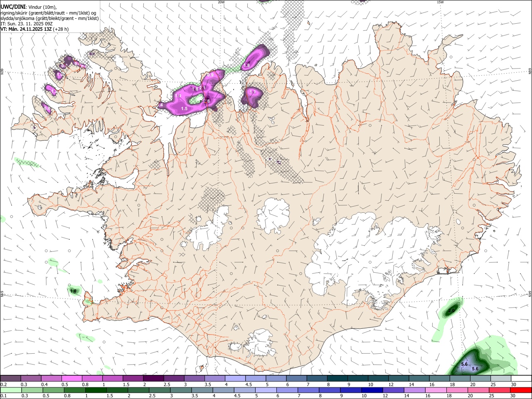Click the 2.8 snowfall maximum label
The image size is (532, 399).
point(207,101)
